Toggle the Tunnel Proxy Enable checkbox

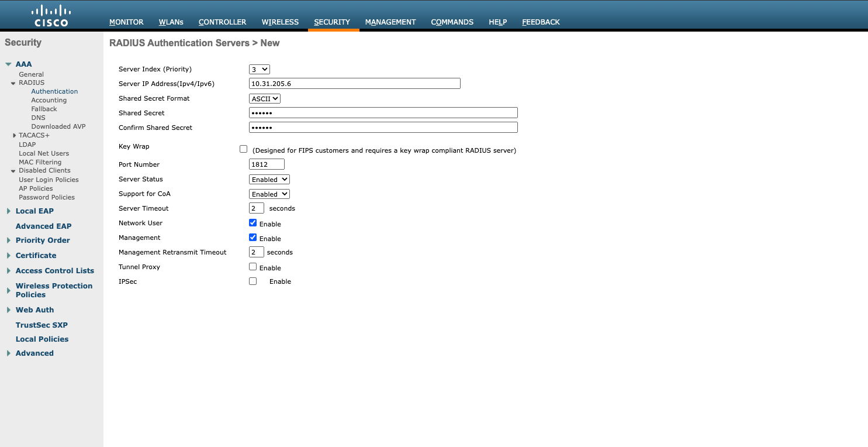coord(253,267)
